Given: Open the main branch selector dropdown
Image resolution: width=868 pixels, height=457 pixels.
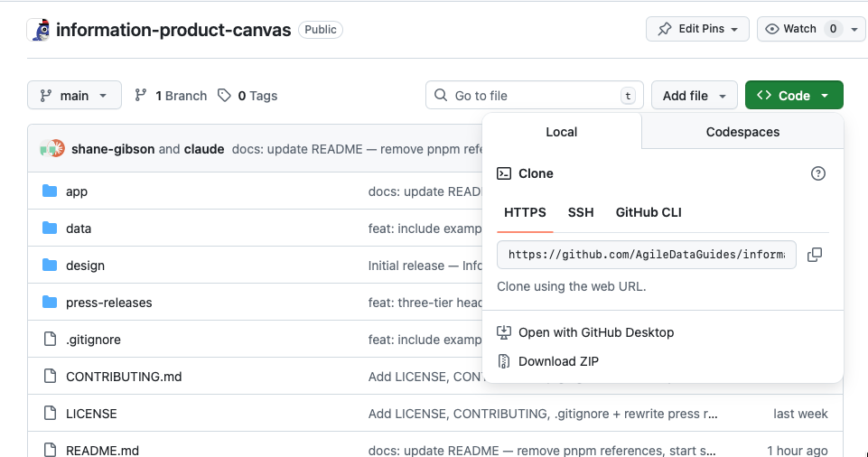Looking at the screenshot, I should [x=74, y=95].
